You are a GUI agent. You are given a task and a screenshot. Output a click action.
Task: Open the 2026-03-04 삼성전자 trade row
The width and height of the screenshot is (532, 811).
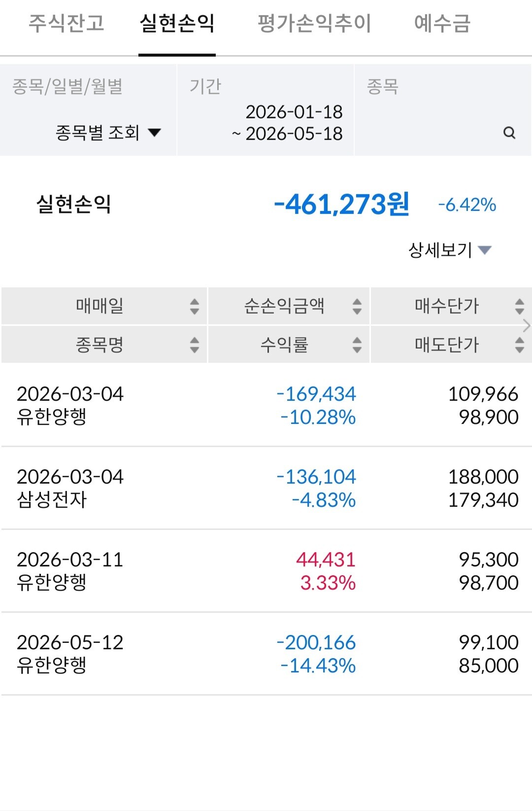pos(266,488)
